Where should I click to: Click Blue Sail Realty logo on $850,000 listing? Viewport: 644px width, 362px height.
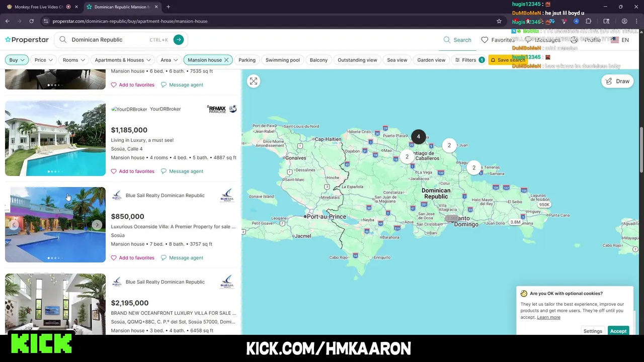tap(227, 196)
